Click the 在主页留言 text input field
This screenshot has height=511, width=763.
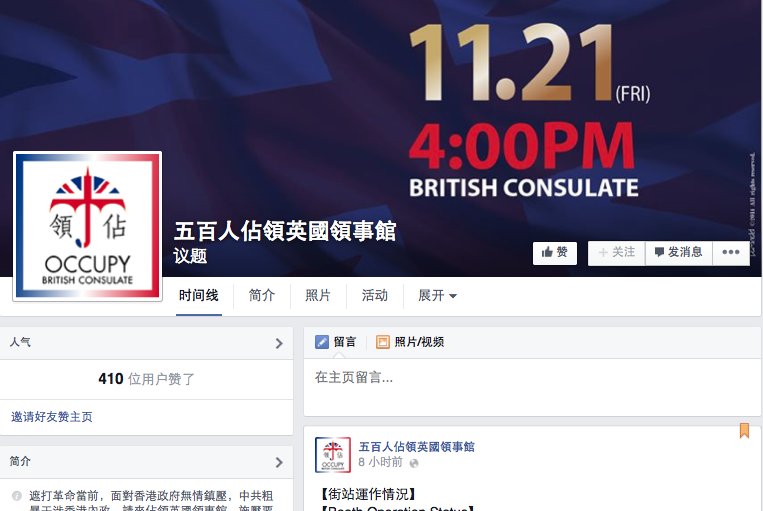[532, 387]
